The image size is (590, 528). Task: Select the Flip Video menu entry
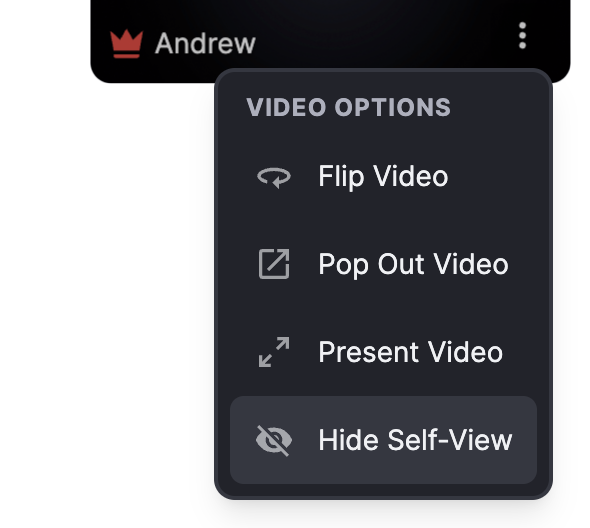click(x=383, y=177)
